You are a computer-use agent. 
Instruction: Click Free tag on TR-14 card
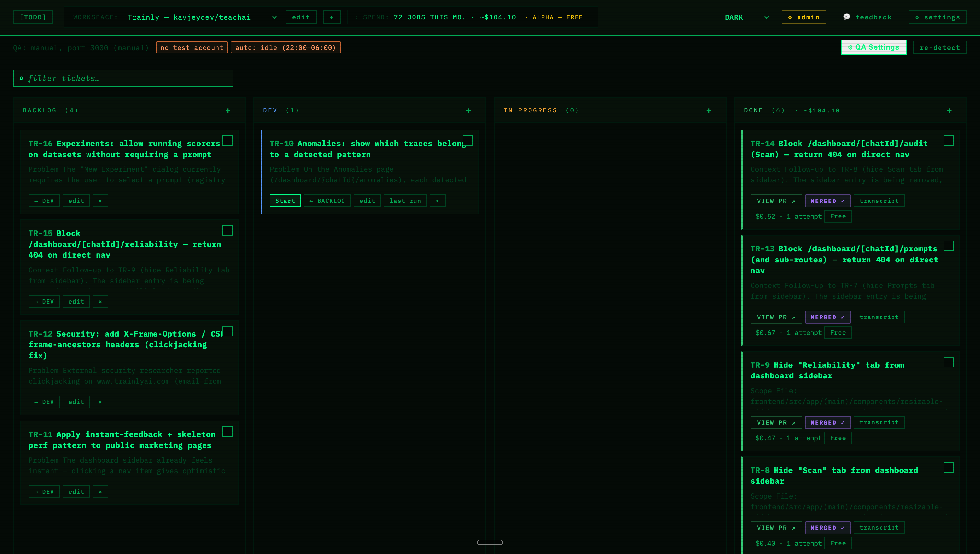point(838,216)
